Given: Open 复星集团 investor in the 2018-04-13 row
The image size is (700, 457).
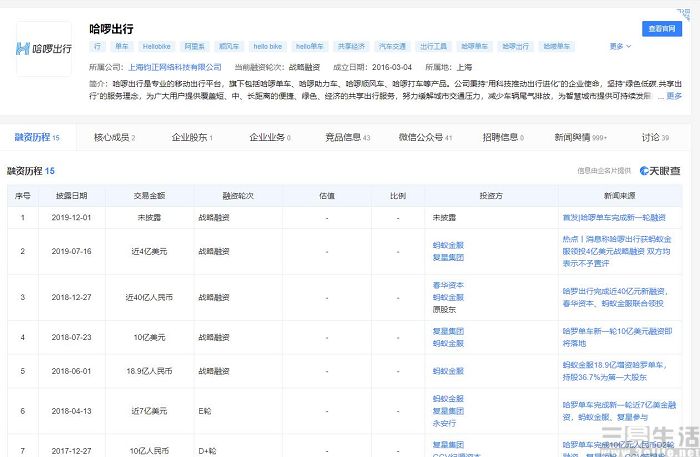Looking at the screenshot, I should (x=448, y=411).
